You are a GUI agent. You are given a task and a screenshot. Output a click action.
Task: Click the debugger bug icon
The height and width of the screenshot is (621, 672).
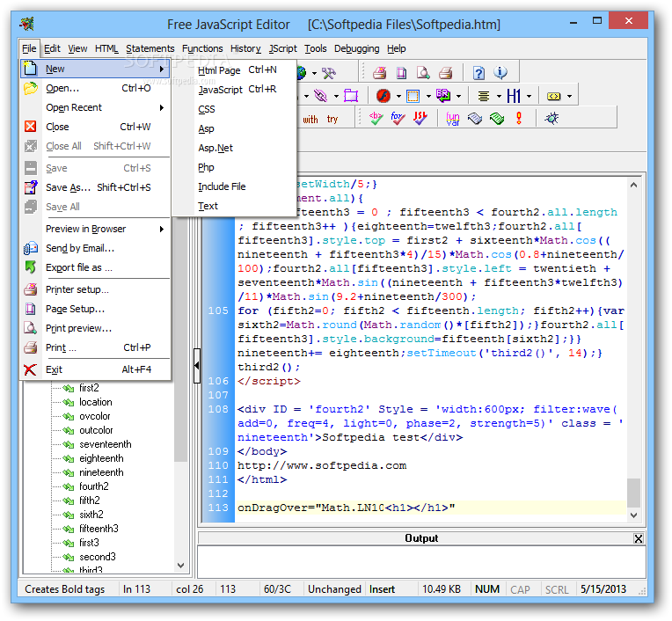(551, 118)
